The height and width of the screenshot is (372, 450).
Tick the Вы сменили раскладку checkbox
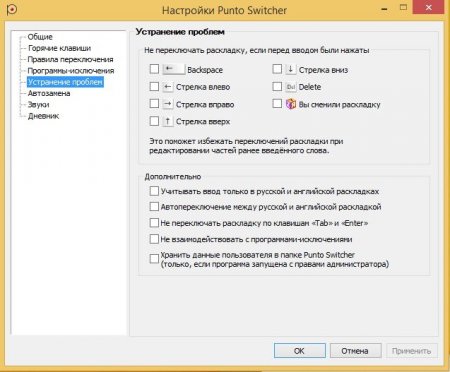pyautogui.click(x=277, y=104)
